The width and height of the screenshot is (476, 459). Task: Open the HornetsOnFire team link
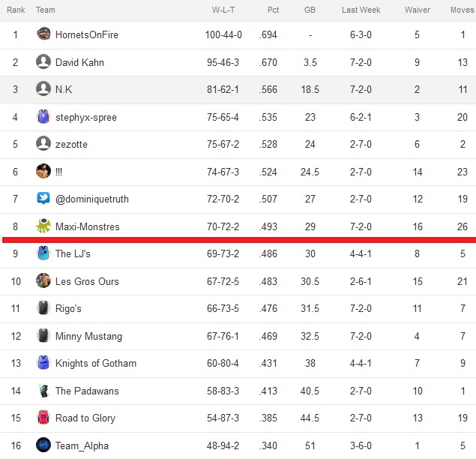pyautogui.click(x=86, y=34)
